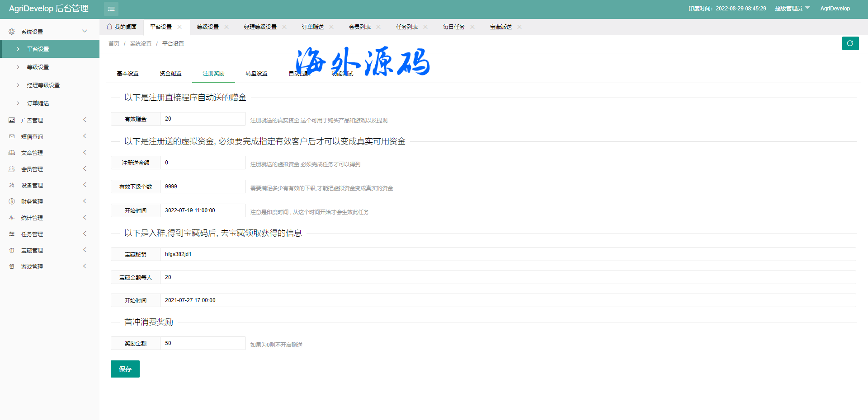Click the 宝藏秘钥 input field
This screenshot has height=420, width=868.
(507, 254)
